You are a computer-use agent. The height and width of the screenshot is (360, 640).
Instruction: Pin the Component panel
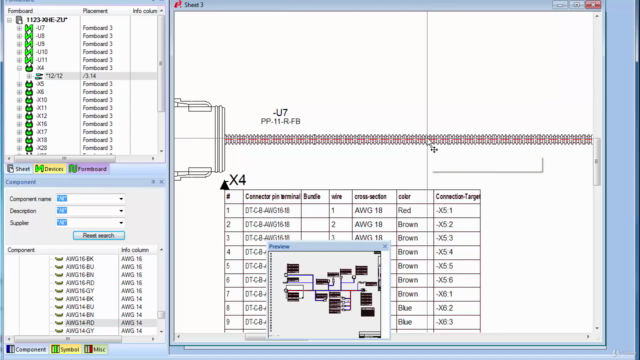(153, 182)
